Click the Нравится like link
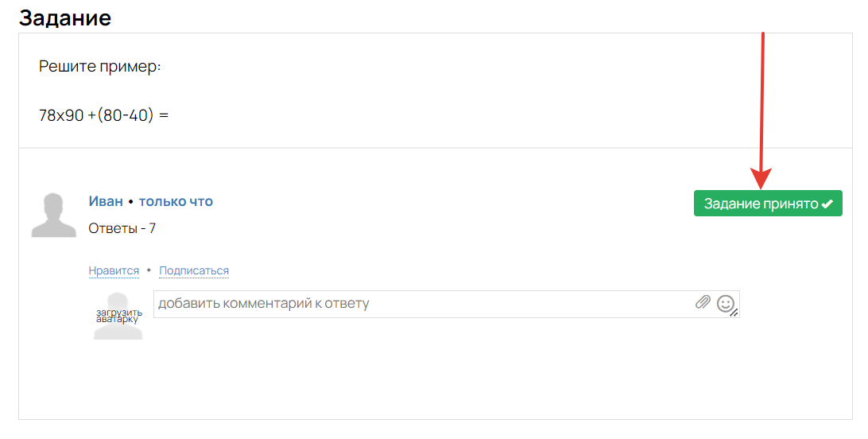 pyautogui.click(x=114, y=270)
